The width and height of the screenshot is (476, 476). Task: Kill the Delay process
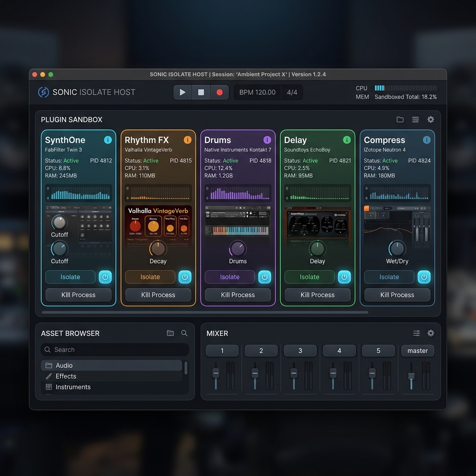click(317, 295)
